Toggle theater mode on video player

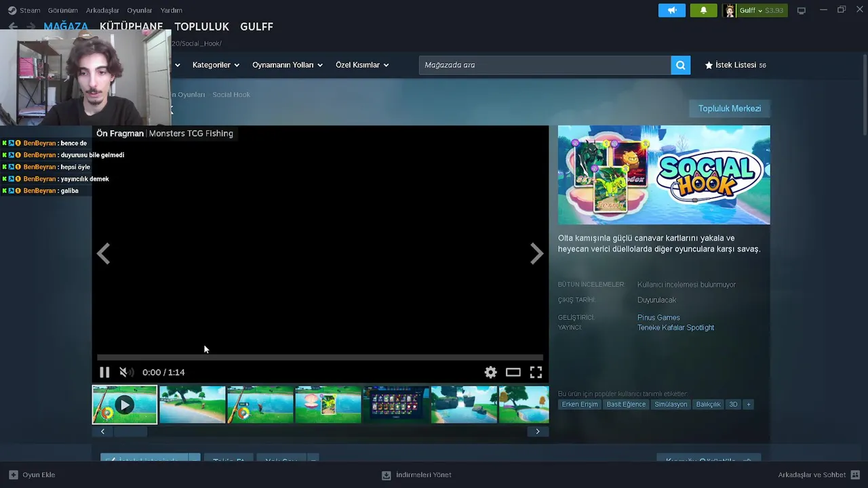(513, 372)
